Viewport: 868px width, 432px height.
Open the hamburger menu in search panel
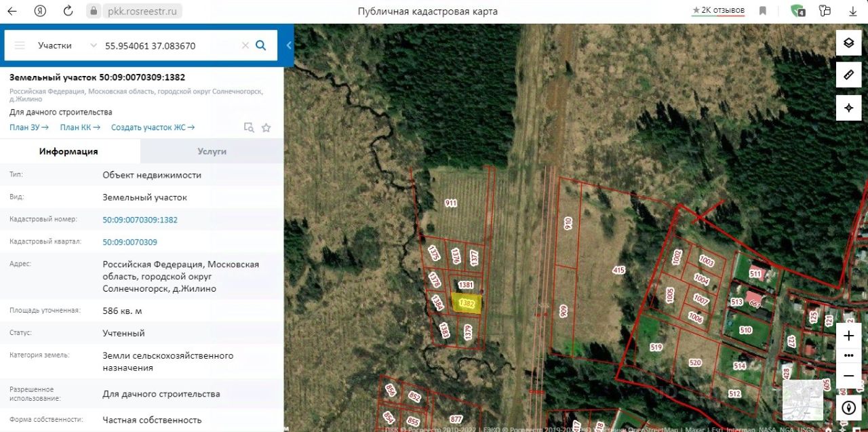(20, 45)
